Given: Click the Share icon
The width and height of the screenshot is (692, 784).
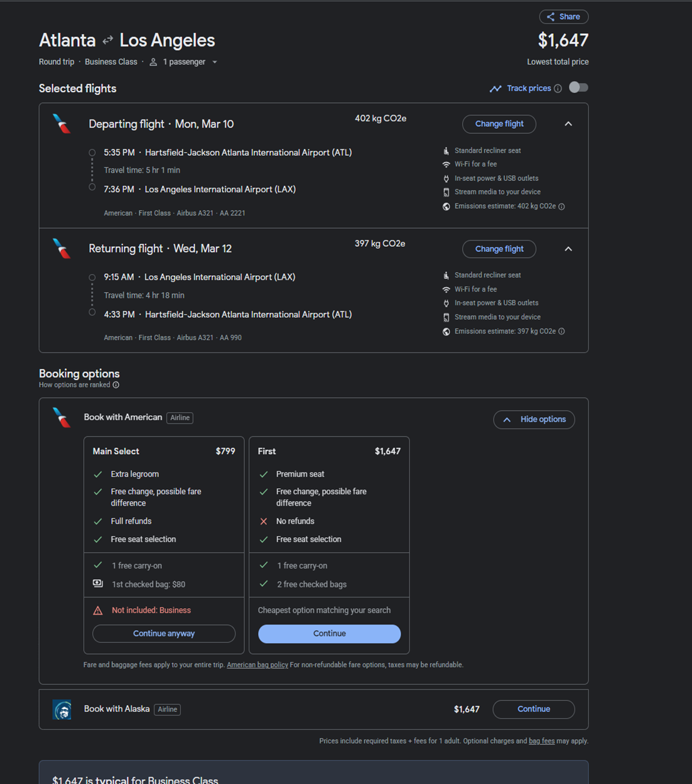Looking at the screenshot, I should (x=551, y=17).
